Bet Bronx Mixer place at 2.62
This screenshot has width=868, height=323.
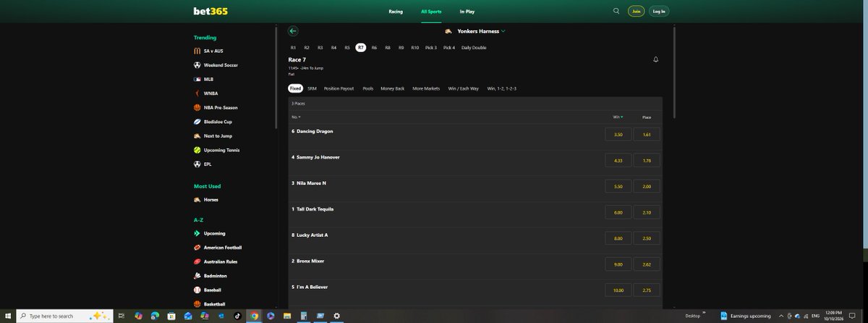click(x=647, y=264)
